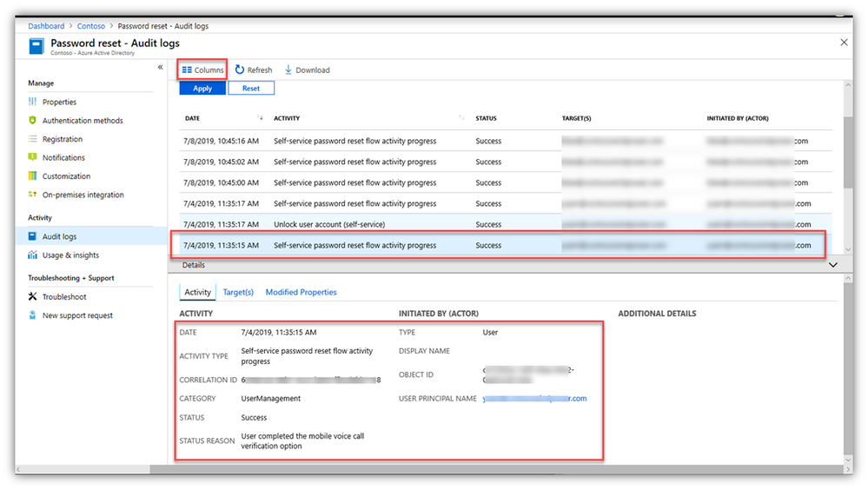Collapse the Details pane chevron
868x490 pixels.
pyautogui.click(x=832, y=265)
